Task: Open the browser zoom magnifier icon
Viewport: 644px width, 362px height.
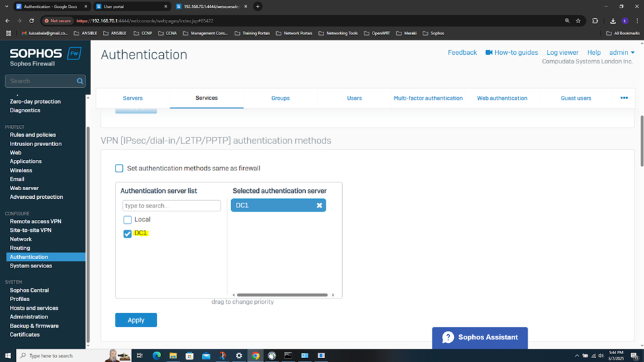Action: 567,20
